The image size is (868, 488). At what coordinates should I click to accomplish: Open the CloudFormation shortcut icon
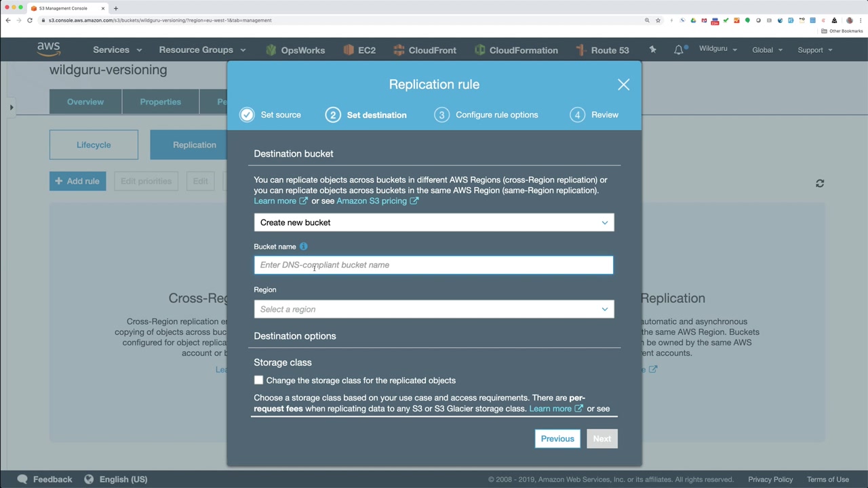pyautogui.click(x=480, y=50)
